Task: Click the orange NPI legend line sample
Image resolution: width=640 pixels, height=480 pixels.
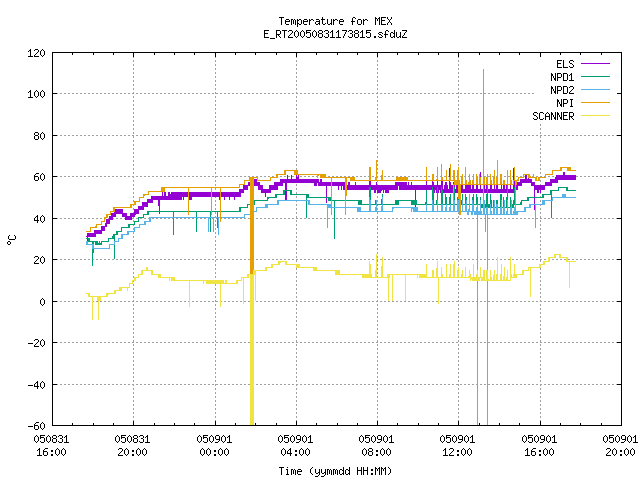Action: pyautogui.click(x=595, y=103)
